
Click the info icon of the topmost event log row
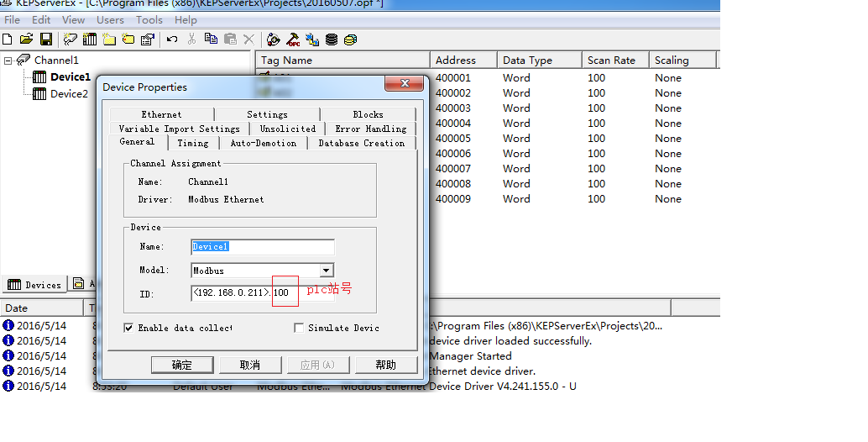[8, 326]
